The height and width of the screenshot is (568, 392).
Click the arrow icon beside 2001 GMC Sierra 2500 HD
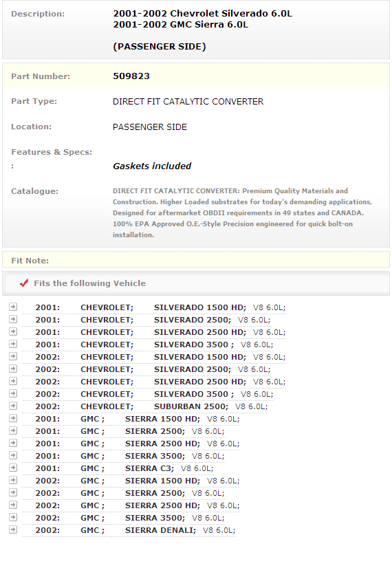[13, 443]
